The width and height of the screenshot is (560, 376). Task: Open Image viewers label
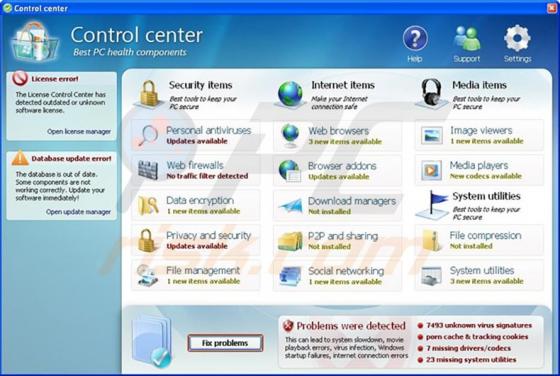coord(481,130)
